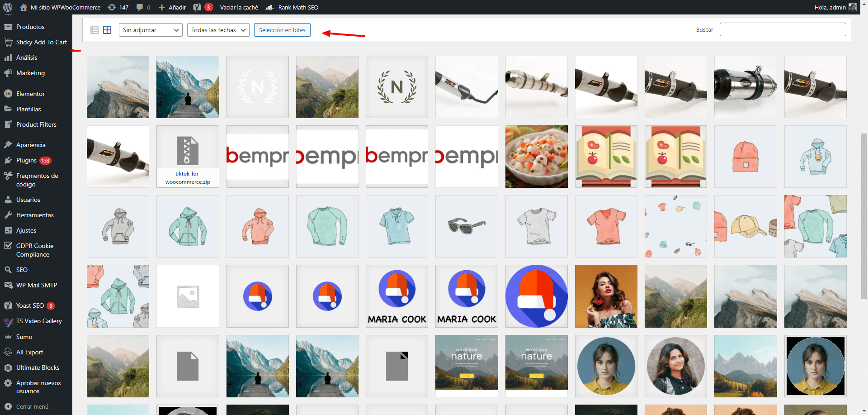The image size is (868, 415).
Task: Open the site home icon in admin bar
Action: [24, 7]
